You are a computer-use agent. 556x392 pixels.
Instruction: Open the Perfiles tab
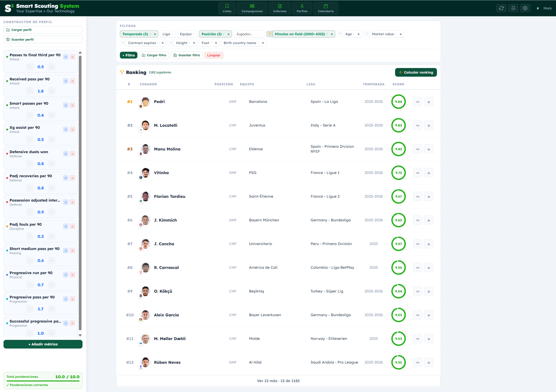[x=302, y=8]
